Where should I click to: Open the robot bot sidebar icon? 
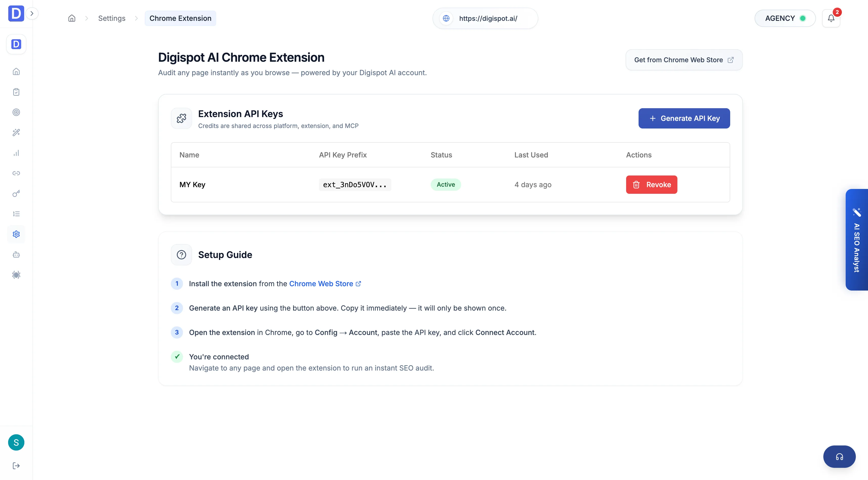pyautogui.click(x=16, y=254)
